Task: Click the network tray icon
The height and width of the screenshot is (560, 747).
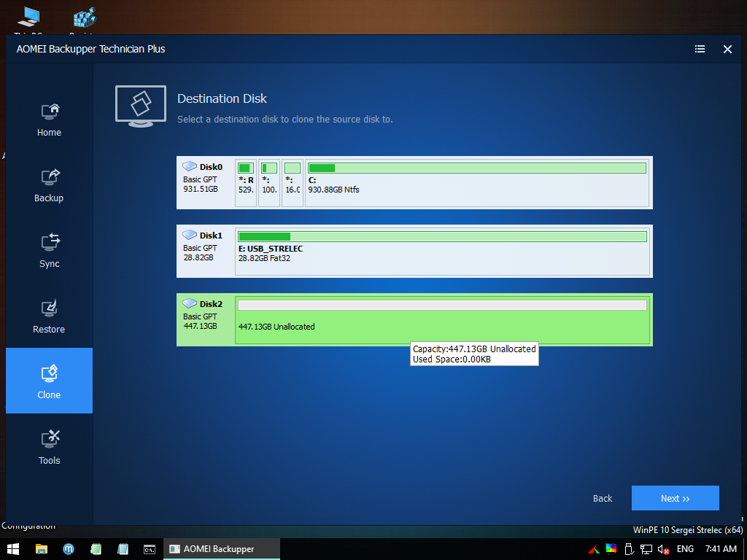Action: click(x=646, y=549)
